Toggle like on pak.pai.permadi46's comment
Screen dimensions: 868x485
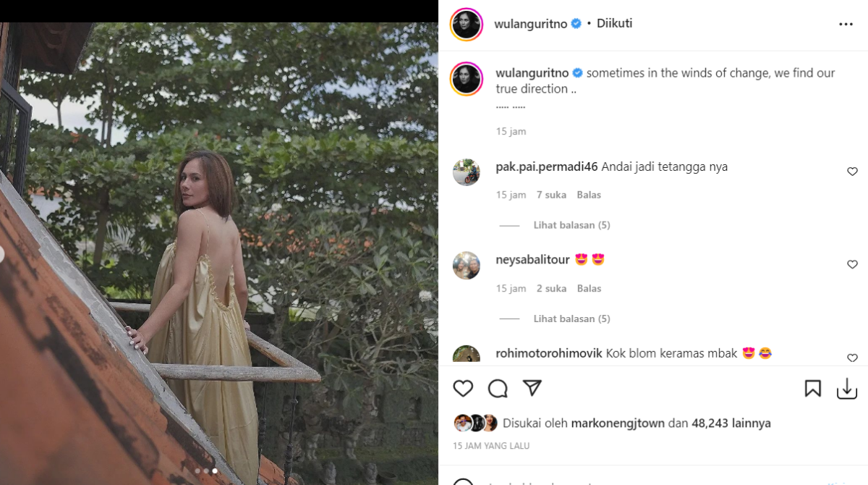coord(852,171)
